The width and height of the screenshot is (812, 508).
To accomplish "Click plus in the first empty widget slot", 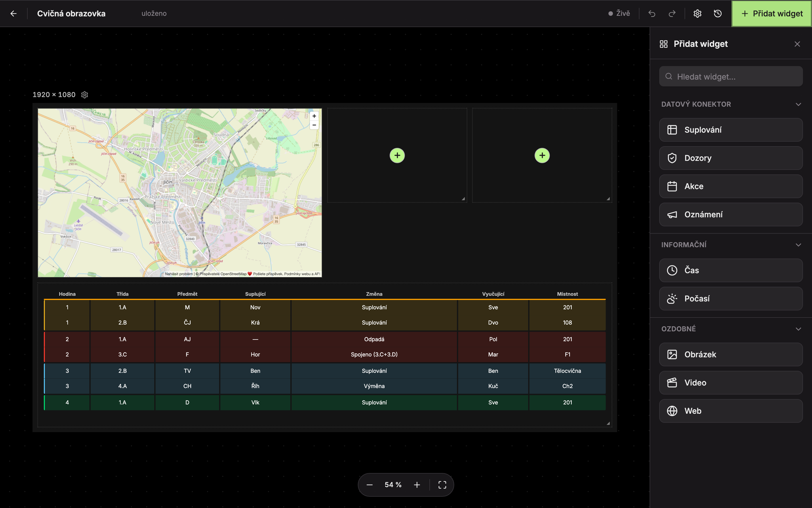I will (397, 155).
